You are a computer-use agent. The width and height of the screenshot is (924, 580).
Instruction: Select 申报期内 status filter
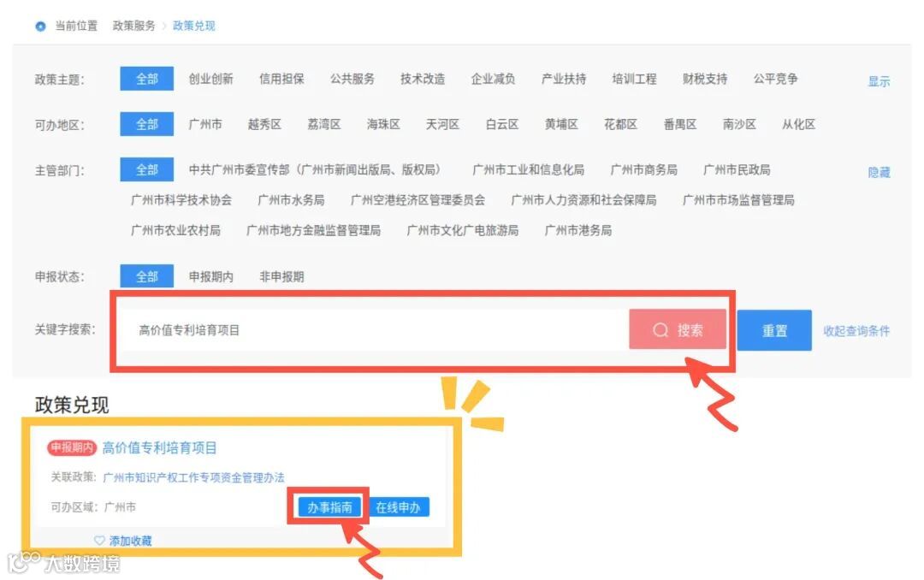click(x=211, y=276)
